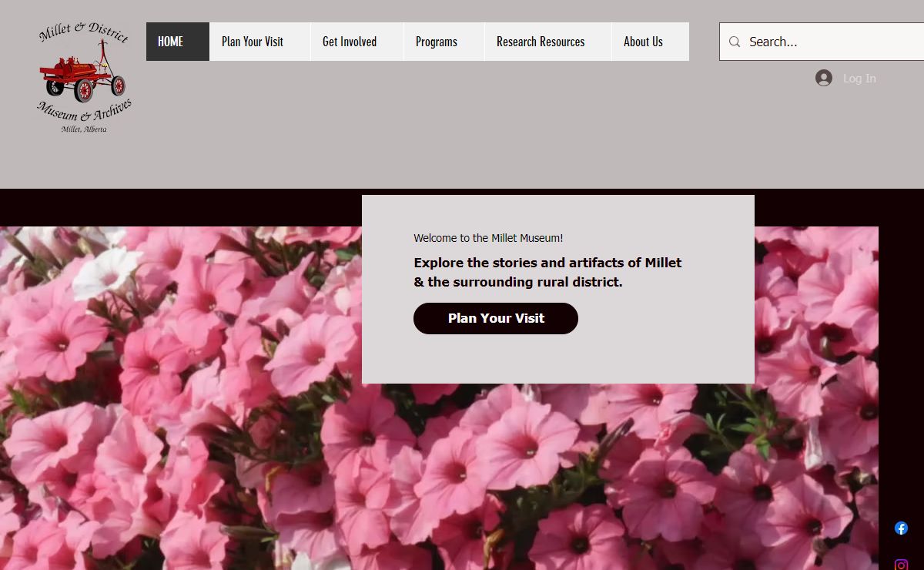The image size is (924, 570).
Task: Open the About Us menu item
Action: [651, 42]
